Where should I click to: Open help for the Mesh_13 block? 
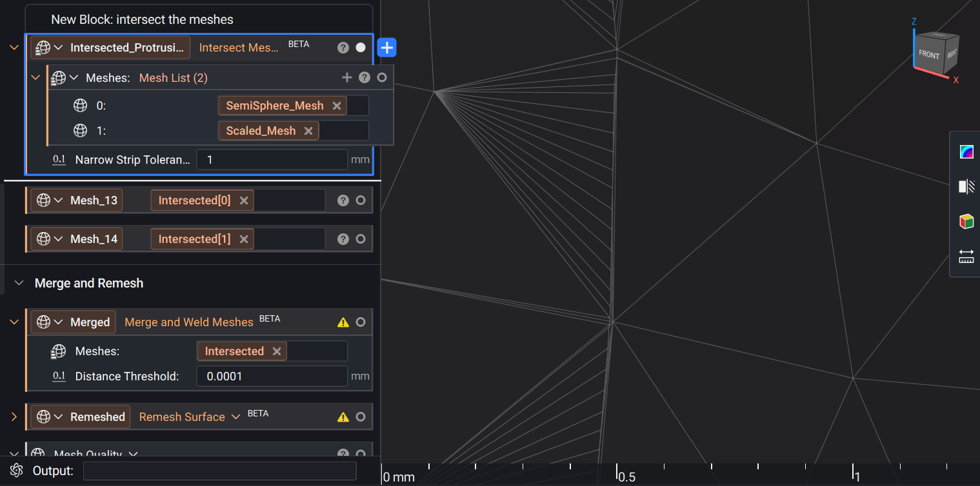(343, 200)
